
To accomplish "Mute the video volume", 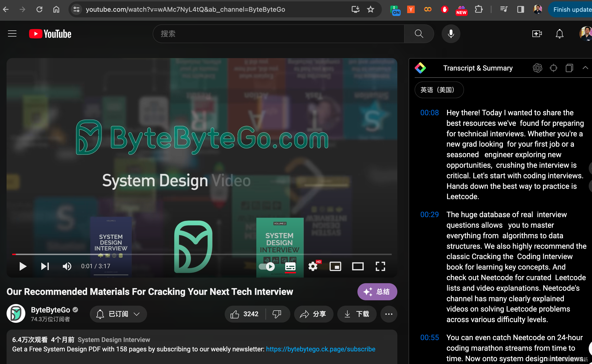I will coord(67,266).
